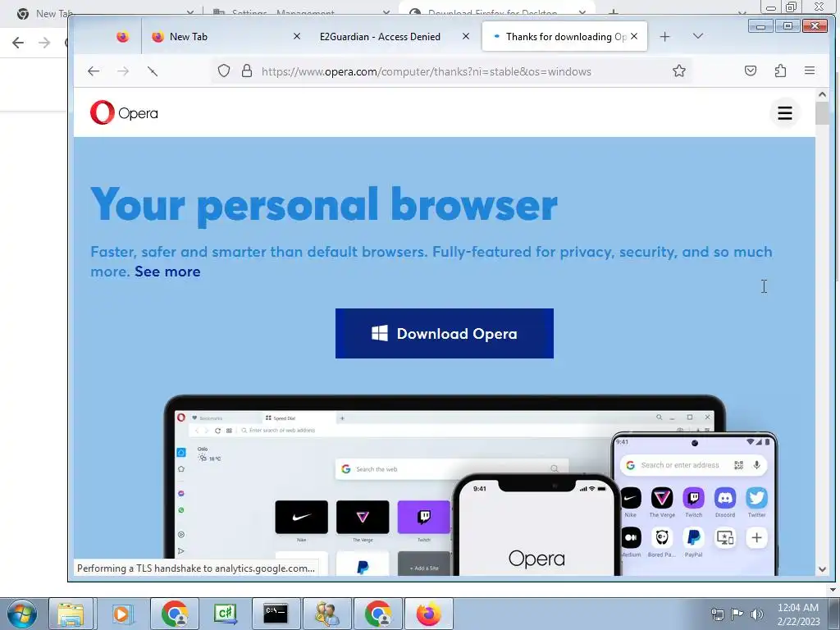Select the New Tab tab in Chrome window
The width and height of the screenshot is (840, 630).
click(46, 13)
